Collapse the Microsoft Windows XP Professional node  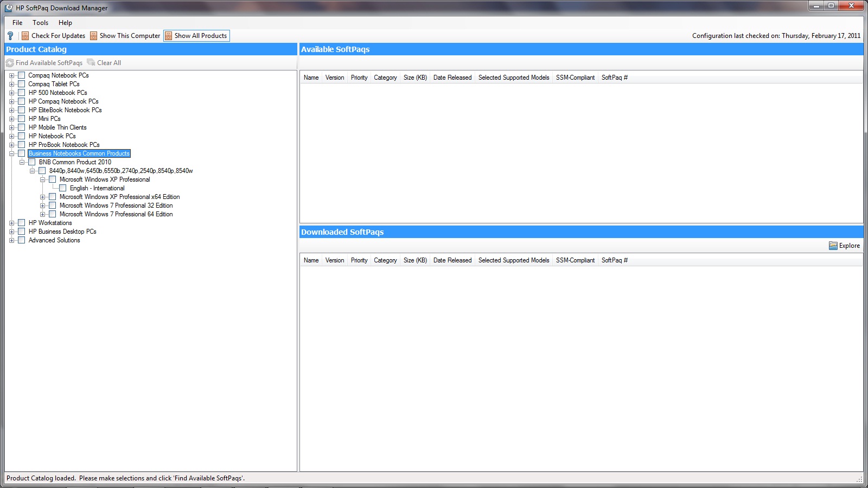click(42, 179)
